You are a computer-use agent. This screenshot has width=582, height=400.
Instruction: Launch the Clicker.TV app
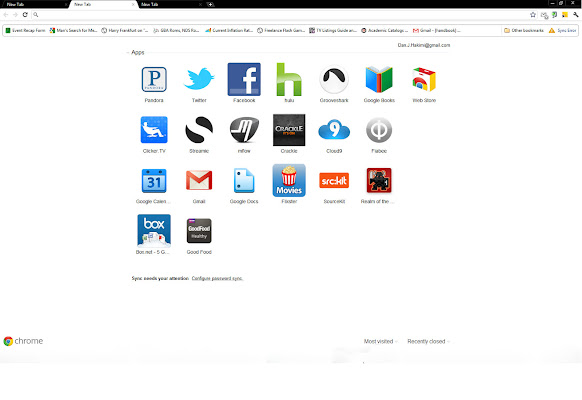pyautogui.click(x=154, y=130)
